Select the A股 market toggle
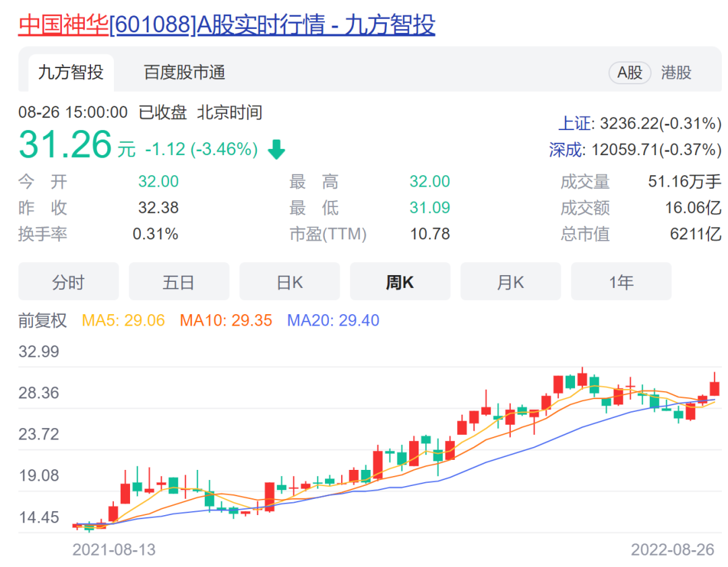Image resolution: width=728 pixels, height=567 pixels. click(630, 72)
